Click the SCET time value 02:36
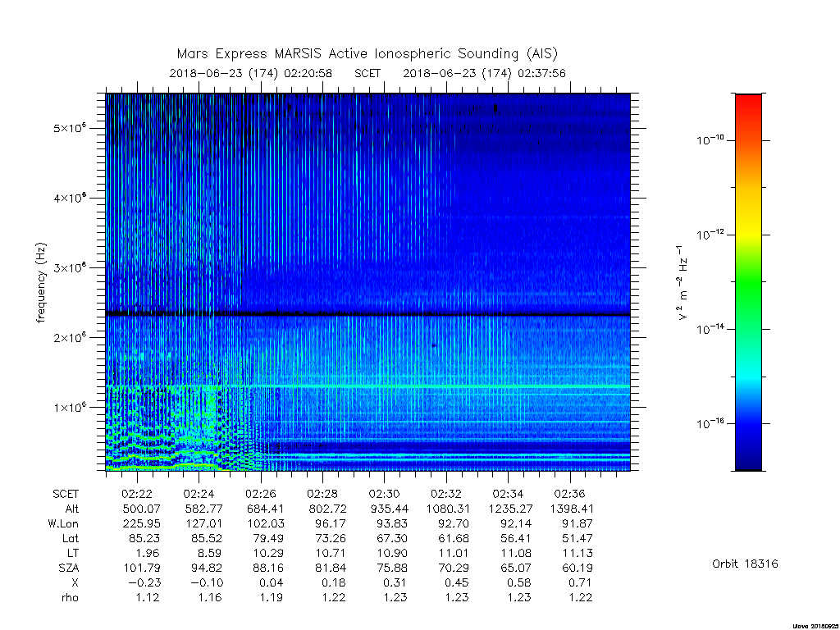The width and height of the screenshot is (840, 630). tap(569, 494)
